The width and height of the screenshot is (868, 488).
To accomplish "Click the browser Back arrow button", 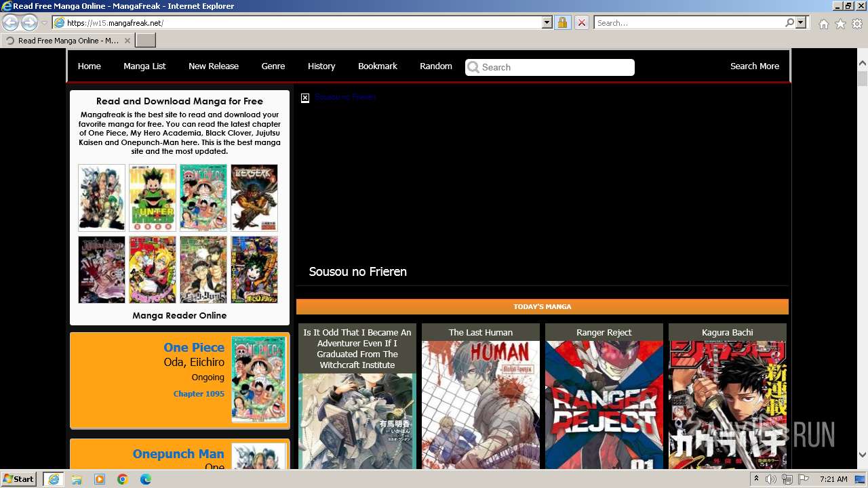I will tap(10, 23).
